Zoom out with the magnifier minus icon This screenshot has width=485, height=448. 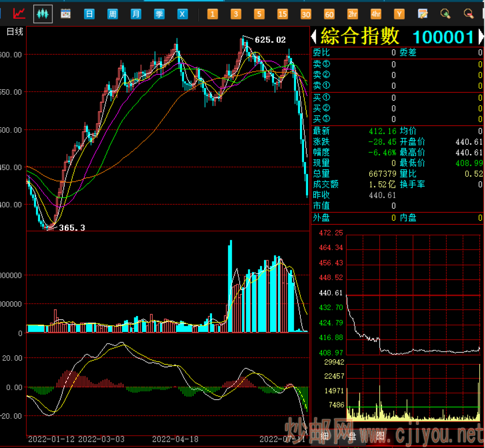468,14
